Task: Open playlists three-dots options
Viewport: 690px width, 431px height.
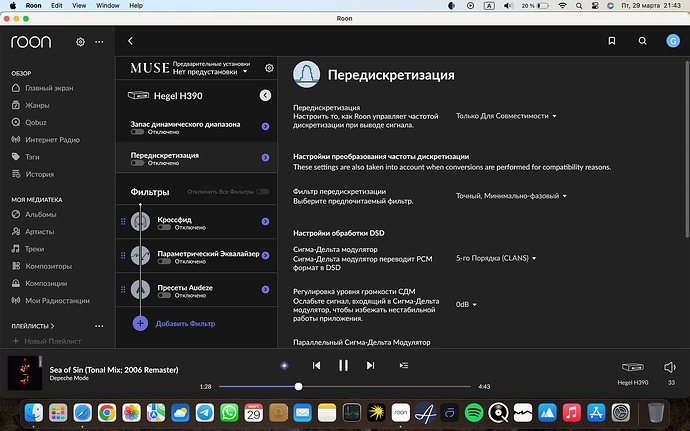Action: coord(99,326)
